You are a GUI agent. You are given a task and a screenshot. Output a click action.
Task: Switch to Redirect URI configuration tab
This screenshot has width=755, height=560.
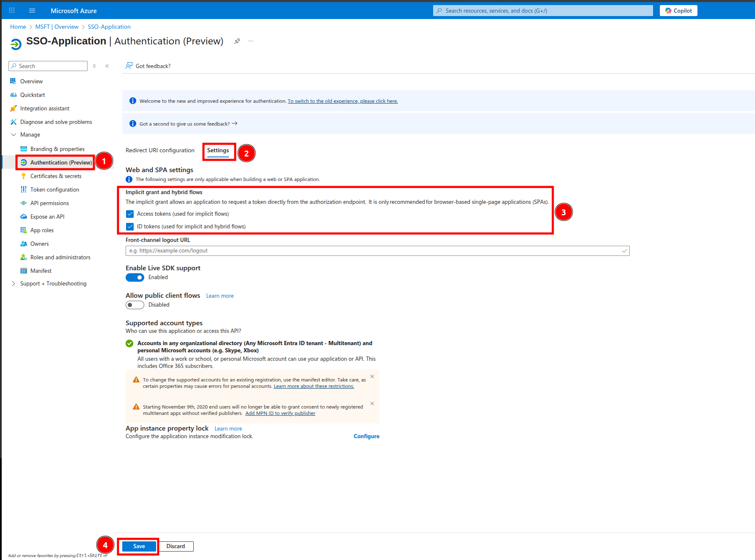pos(160,150)
